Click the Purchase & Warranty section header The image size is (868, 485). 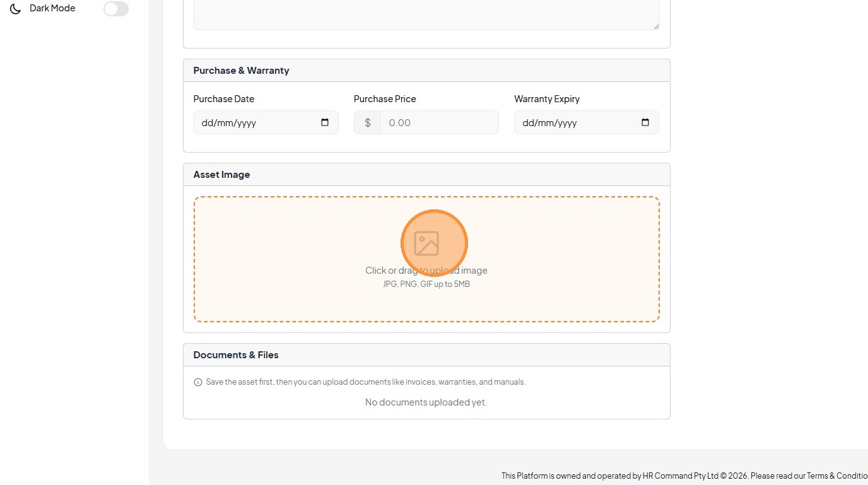click(x=242, y=71)
